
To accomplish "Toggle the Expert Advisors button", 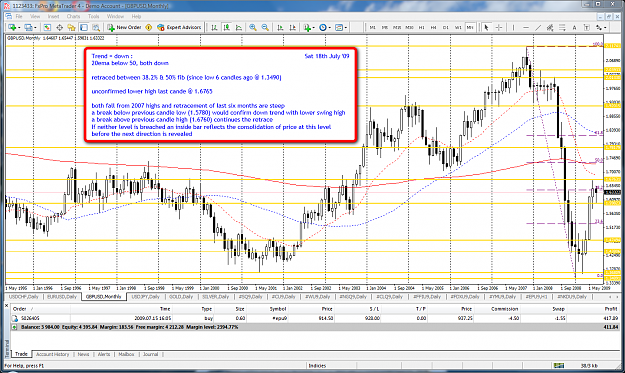I will [x=179, y=27].
